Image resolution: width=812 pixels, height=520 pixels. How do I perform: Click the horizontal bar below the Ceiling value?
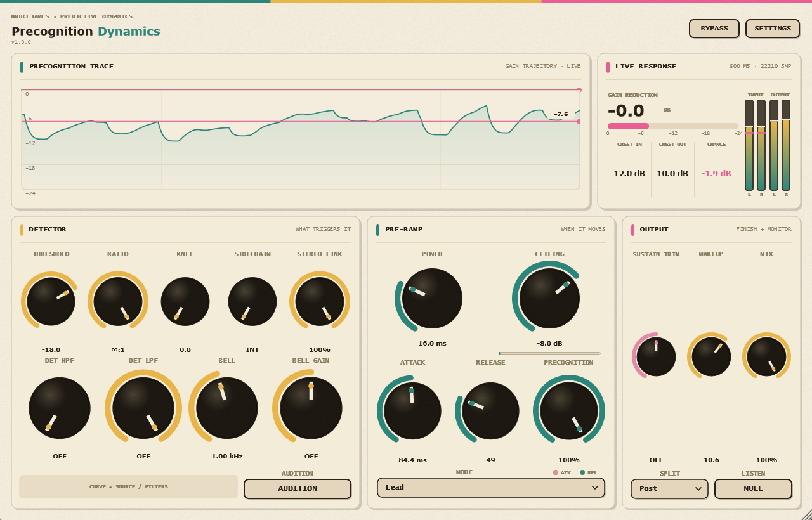pos(549,353)
